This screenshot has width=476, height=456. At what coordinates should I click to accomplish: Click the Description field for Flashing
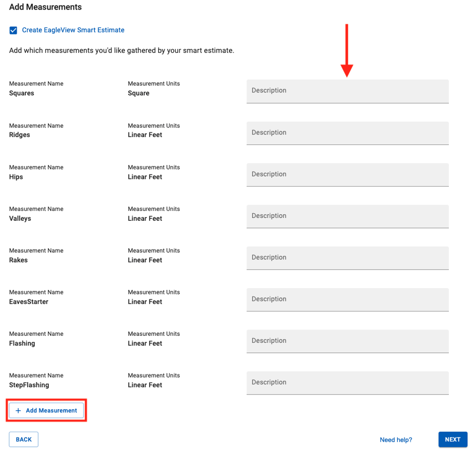click(347, 341)
